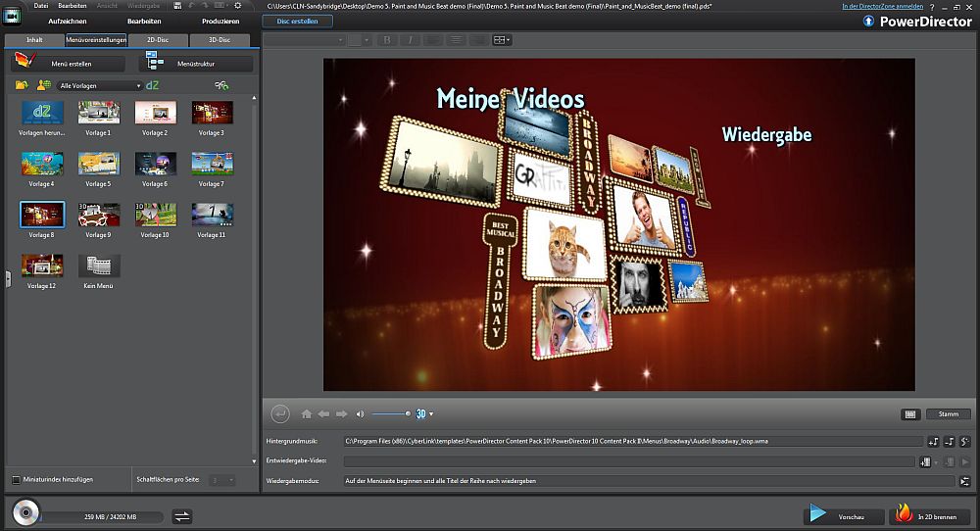Click the speaker volume icon
Viewport: 980px width, 531px height.
(x=360, y=413)
